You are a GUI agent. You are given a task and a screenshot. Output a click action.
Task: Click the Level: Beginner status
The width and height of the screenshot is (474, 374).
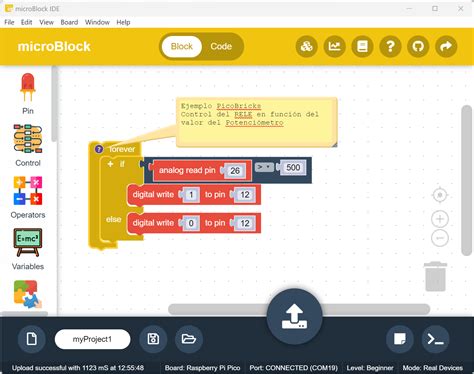click(x=370, y=368)
